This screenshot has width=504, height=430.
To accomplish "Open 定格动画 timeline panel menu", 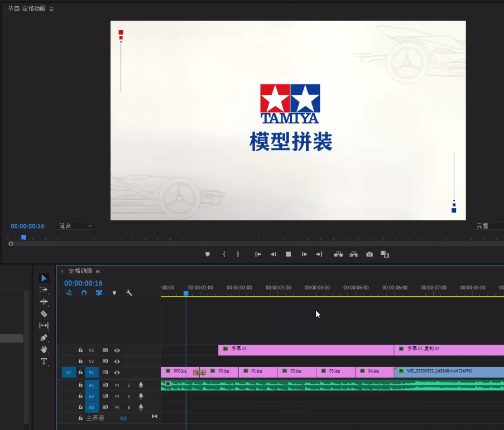I will [98, 272].
